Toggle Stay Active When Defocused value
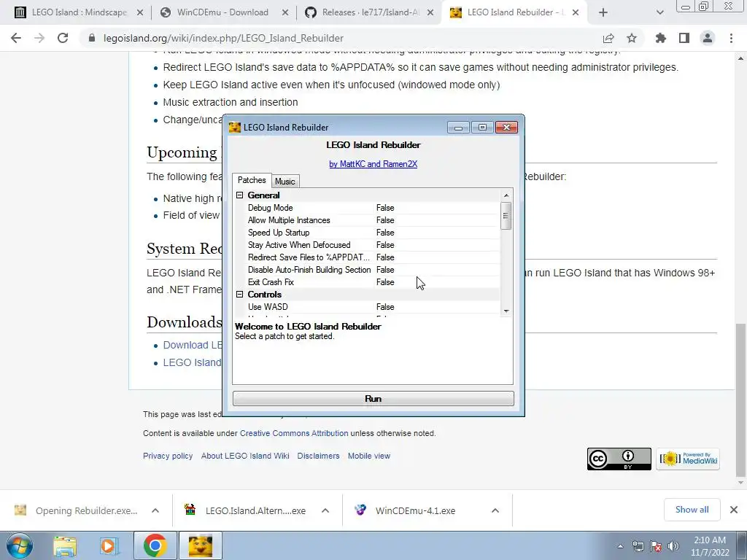This screenshot has height=560, width=747. 385,245
